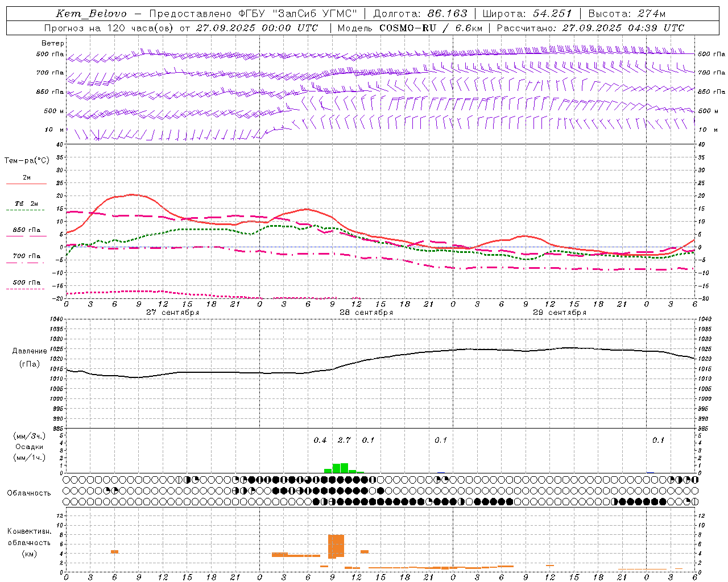This screenshot has height=582, width=728.
Task: Click the Облачность cloudiness row label
Action: click(x=29, y=493)
